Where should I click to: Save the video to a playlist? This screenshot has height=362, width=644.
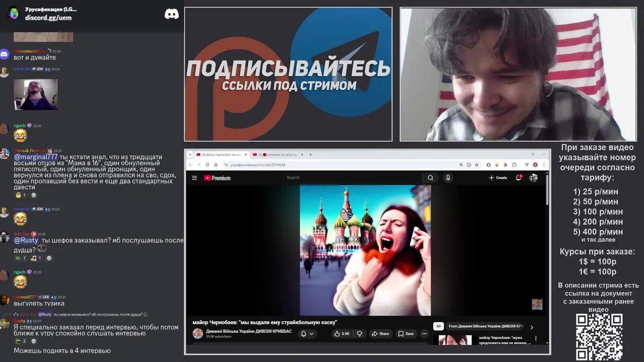406,333
